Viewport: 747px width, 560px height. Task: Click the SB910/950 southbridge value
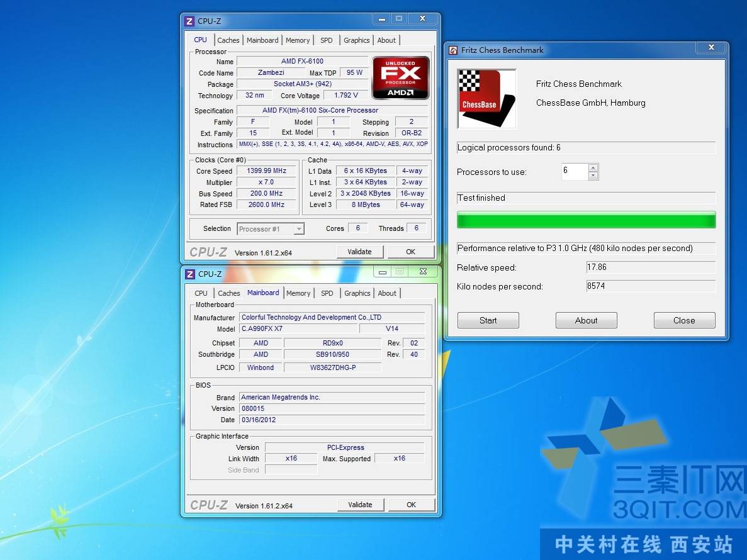point(332,355)
